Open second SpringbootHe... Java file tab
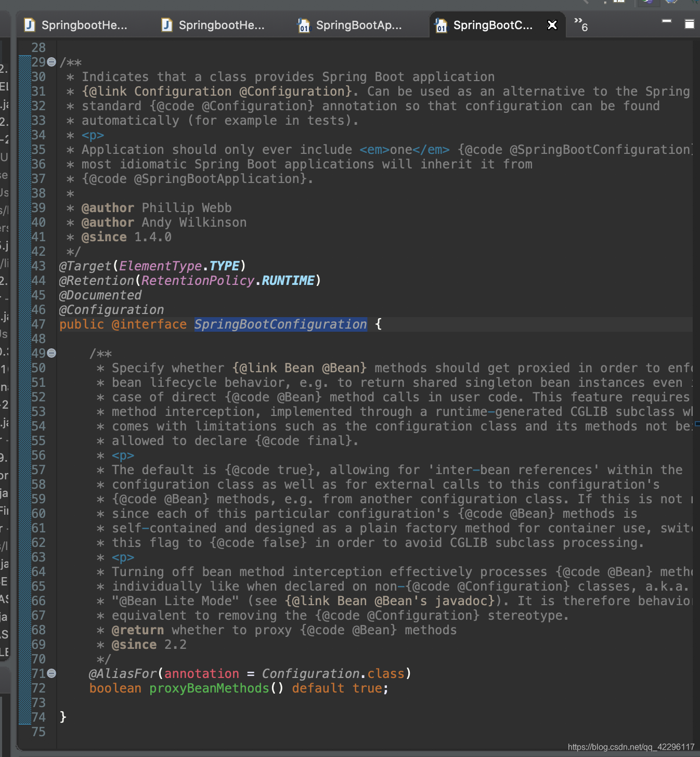700x757 pixels. pos(213,25)
